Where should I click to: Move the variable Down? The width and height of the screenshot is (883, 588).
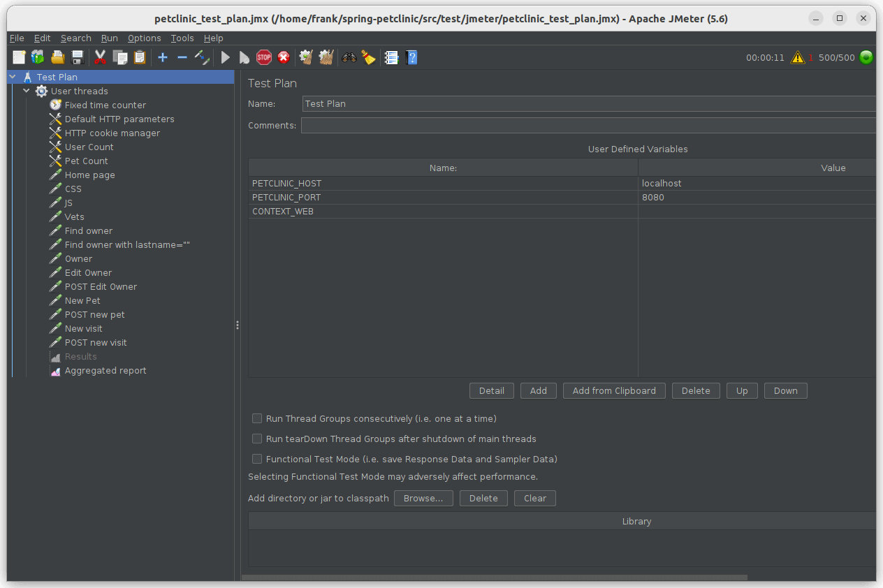tap(786, 390)
